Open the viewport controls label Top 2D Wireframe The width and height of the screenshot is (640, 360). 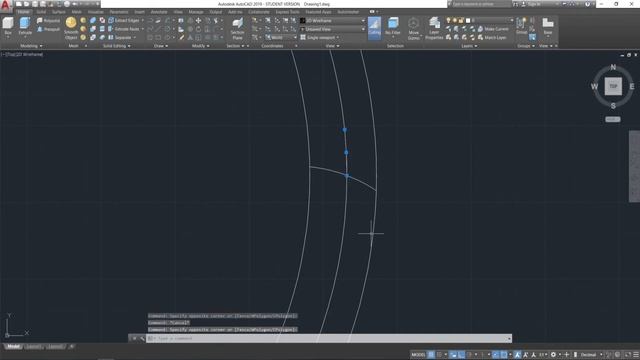(22, 54)
